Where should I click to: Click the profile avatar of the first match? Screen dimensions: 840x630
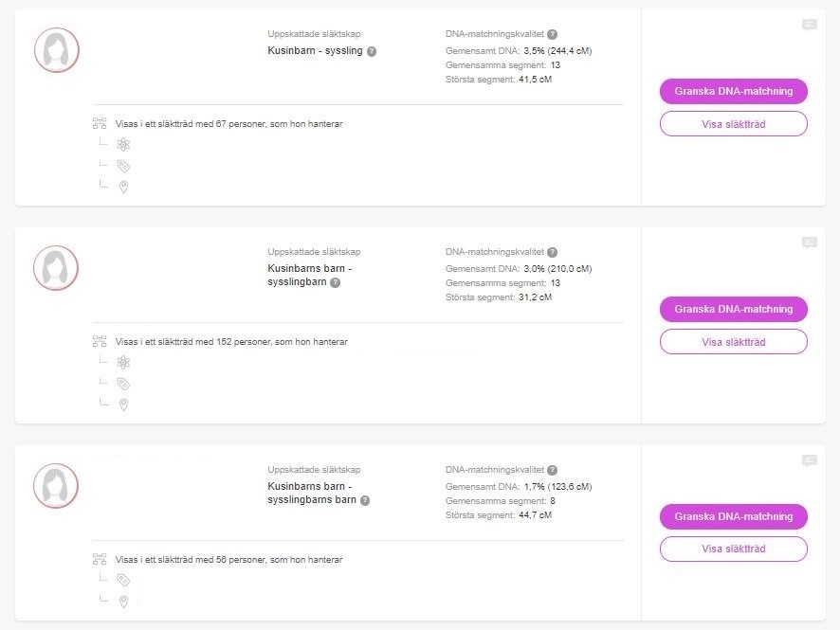[x=56, y=50]
